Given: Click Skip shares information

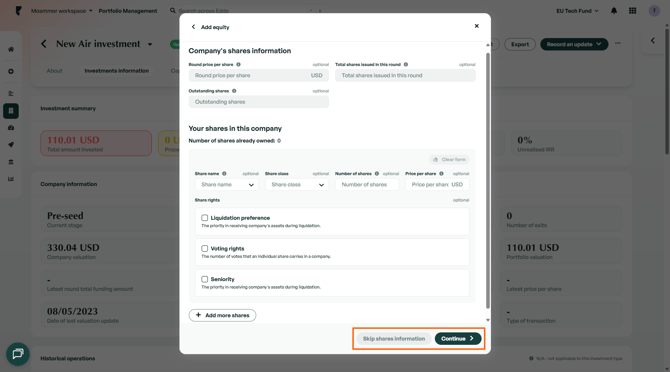Looking at the screenshot, I should tap(394, 339).
